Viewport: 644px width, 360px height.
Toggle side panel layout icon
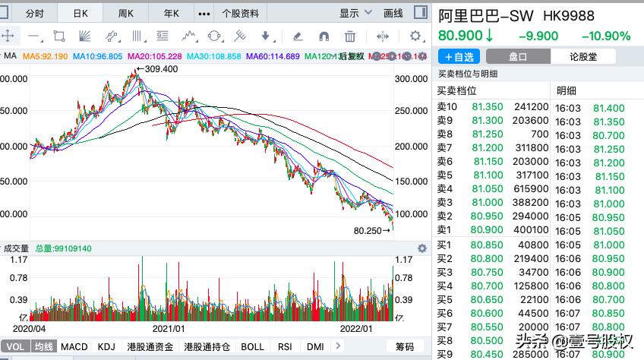pyautogui.click(x=421, y=12)
